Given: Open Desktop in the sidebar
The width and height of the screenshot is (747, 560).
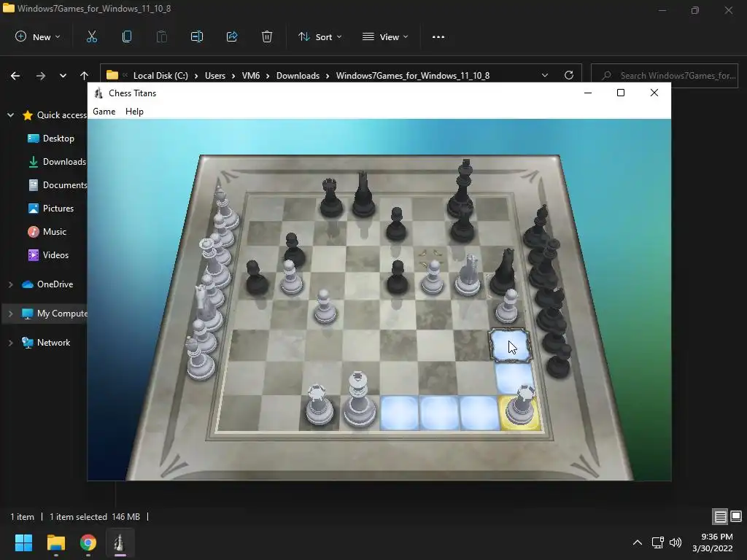Looking at the screenshot, I should pyautogui.click(x=51, y=138).
